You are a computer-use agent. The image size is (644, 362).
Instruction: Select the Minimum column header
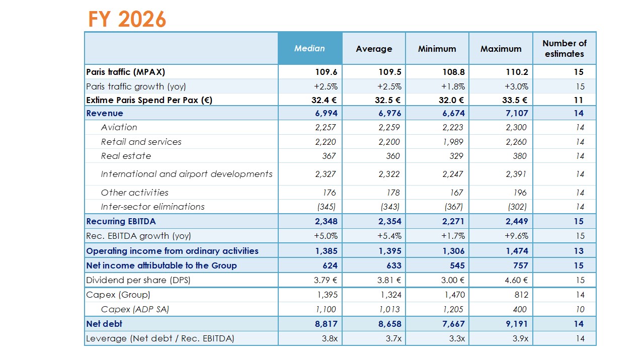[x=437, y=49]
